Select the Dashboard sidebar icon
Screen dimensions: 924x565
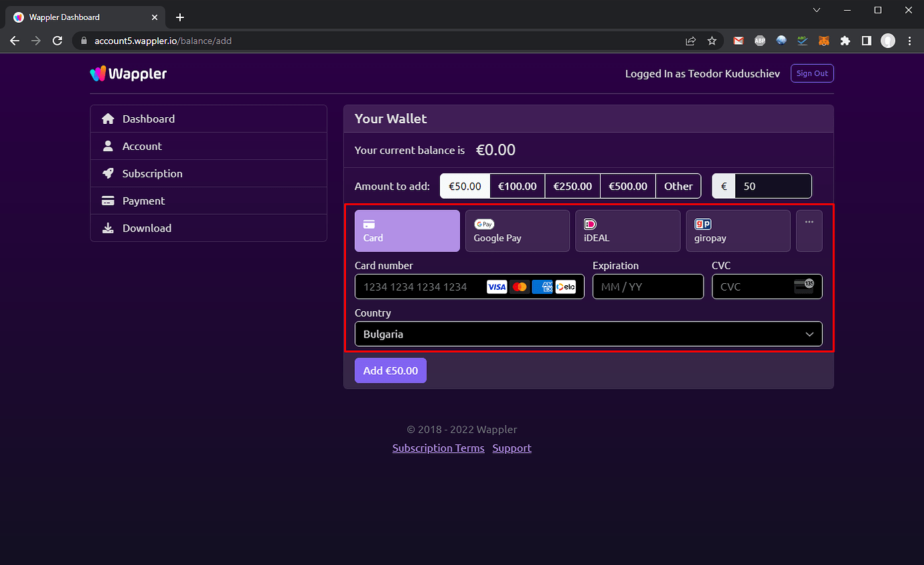[108, 118]
